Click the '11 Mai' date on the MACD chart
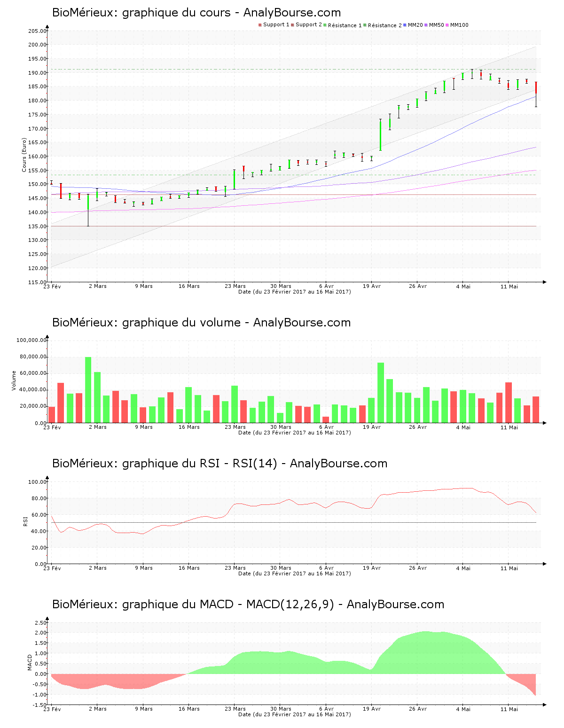 point(509,709)
